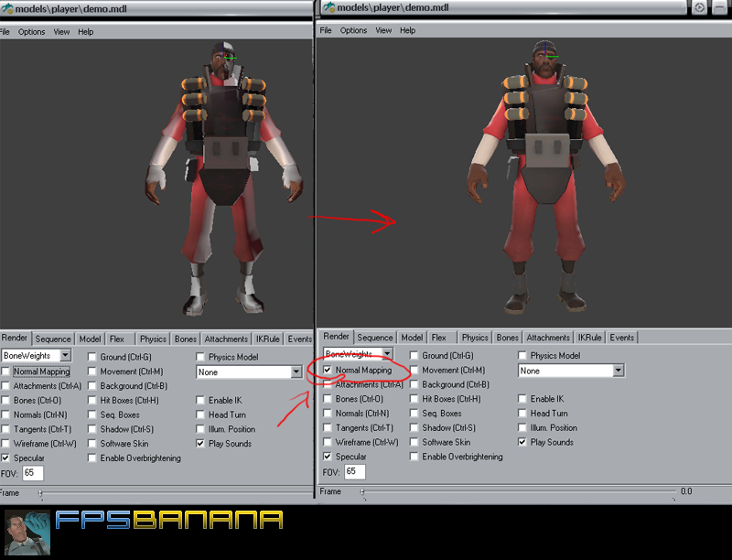Enable Head Turn in left window
732x560 pixels.
coord(200,415)
